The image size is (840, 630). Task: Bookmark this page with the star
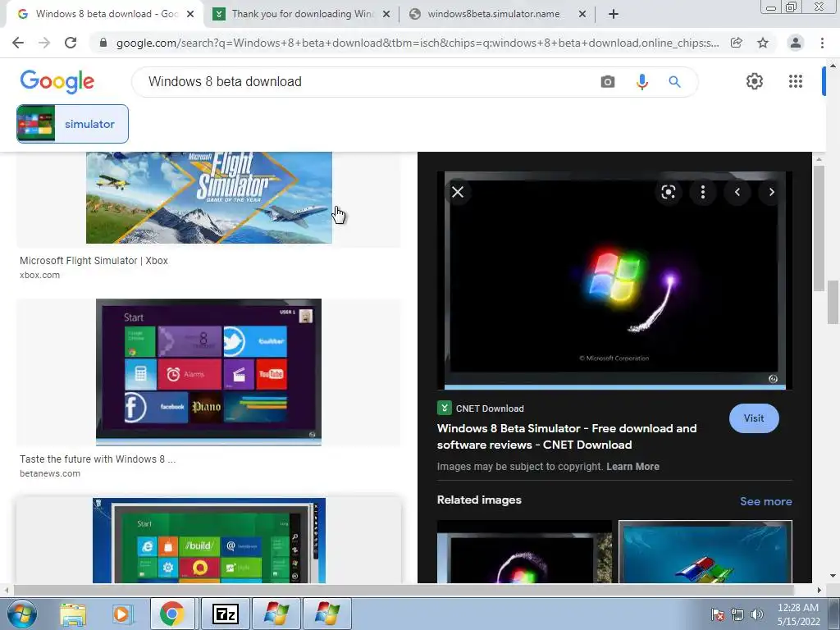tap(763, 43)
